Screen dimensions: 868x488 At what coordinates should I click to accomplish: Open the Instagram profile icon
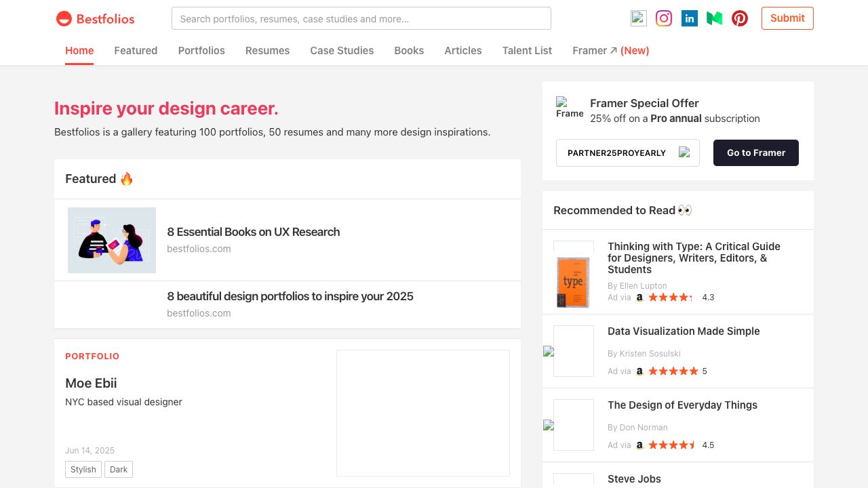664,18
